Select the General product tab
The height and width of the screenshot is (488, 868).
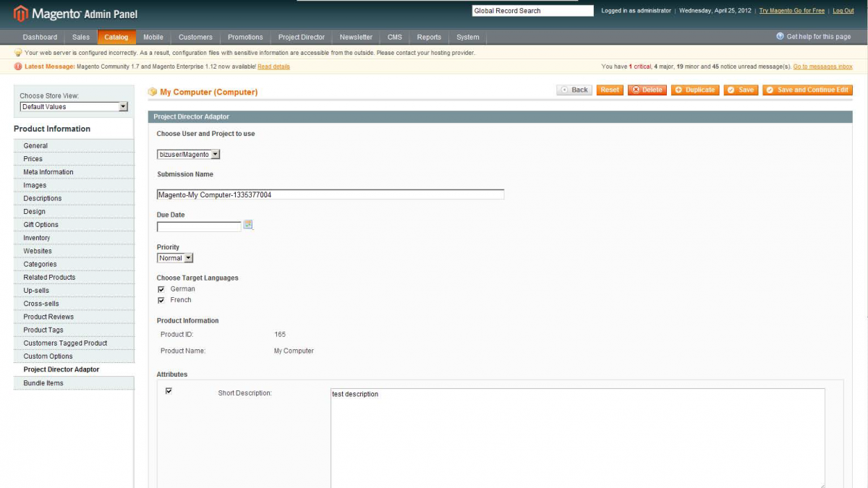click(74, 146)
